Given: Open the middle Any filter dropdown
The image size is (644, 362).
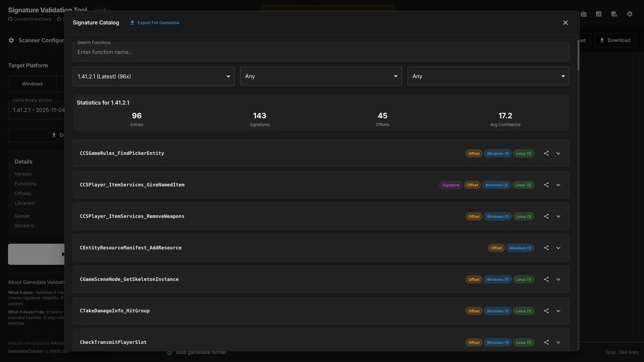Looking at the screenshot, I should pos(321,76).
